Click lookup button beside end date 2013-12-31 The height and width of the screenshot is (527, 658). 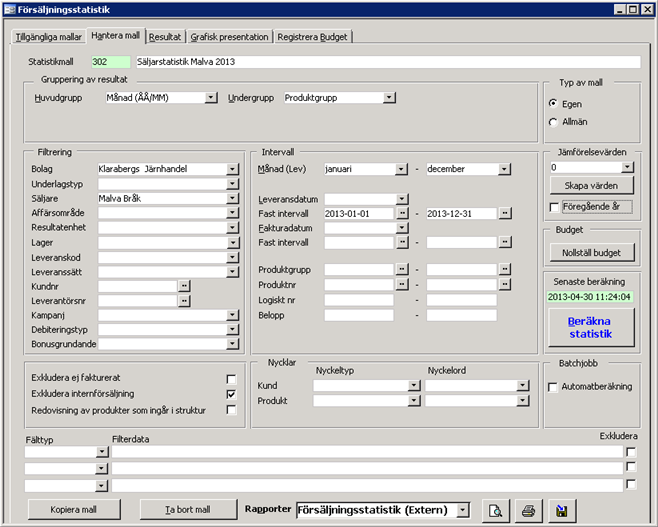[x=505, y=213]
